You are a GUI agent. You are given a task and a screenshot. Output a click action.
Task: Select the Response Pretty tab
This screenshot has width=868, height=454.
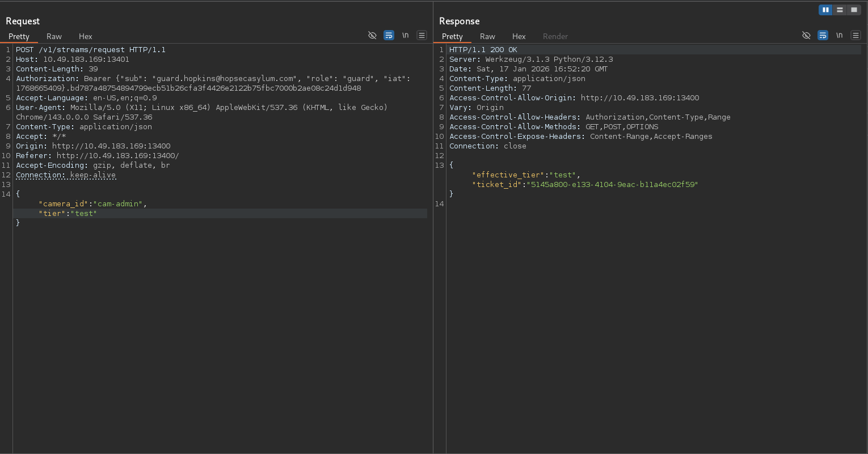(452, 36)
